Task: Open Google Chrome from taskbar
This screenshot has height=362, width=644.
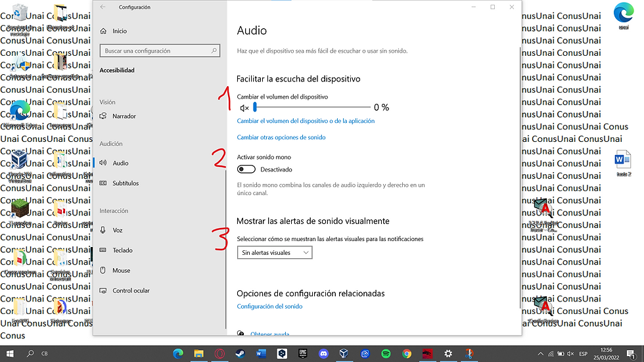Action: click(407, 353)
